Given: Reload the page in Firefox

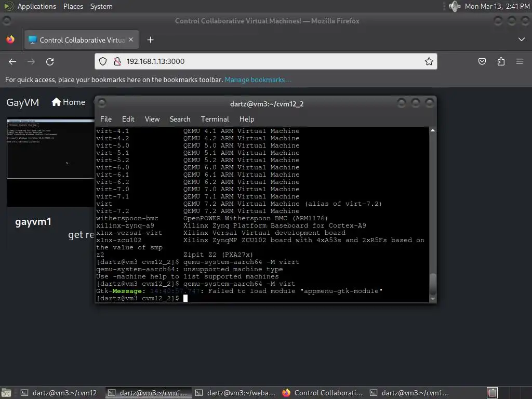Looking at the screenshot, I should (50, 61).
